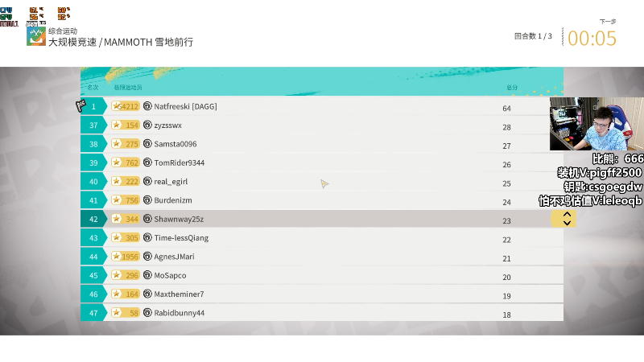Click the mass race event icon
The image size is (644, 362).
click(x=36, y=36)
